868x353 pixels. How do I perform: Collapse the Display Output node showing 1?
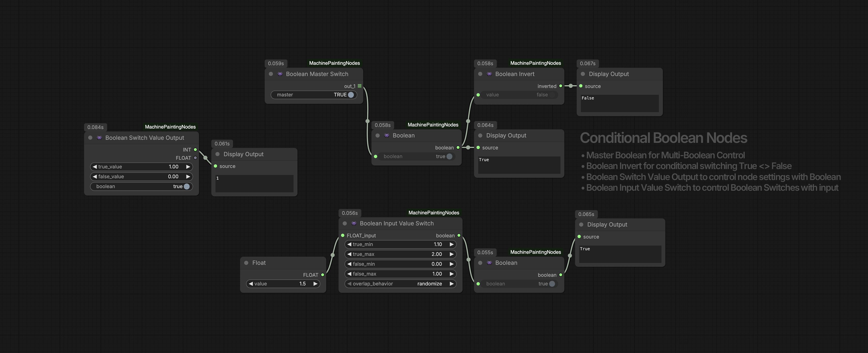pos(218,154)
